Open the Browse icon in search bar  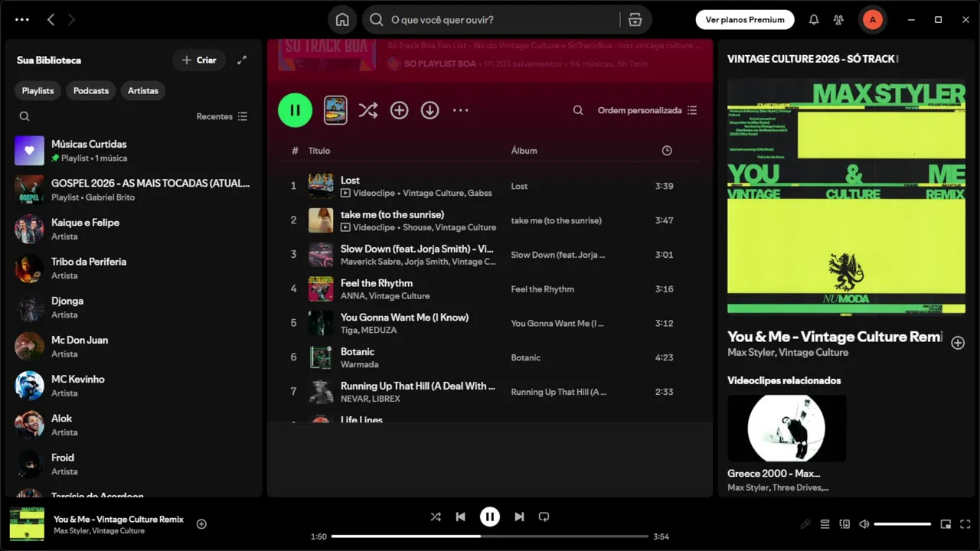tap(635, 20)
